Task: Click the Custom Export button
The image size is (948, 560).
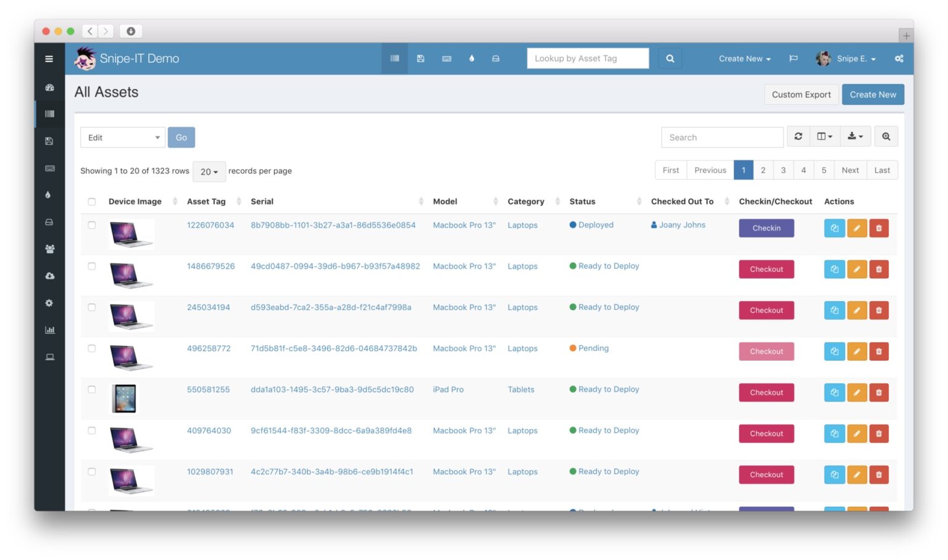Action: (x=800, y=94)
